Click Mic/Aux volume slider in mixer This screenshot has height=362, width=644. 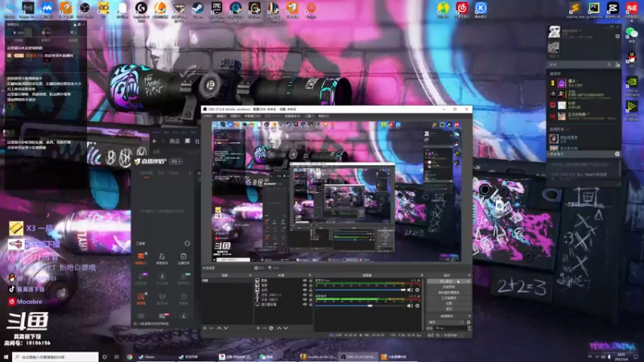coord(360,290)
